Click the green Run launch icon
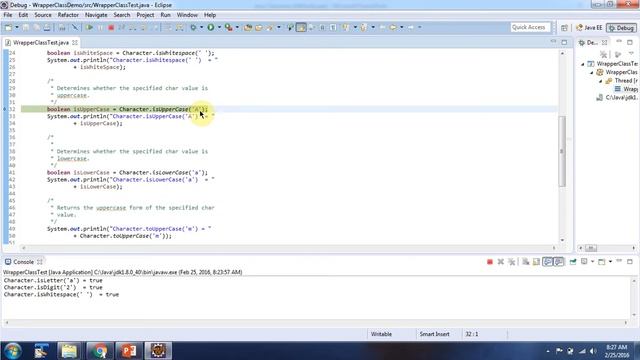 tap(211, 27)
